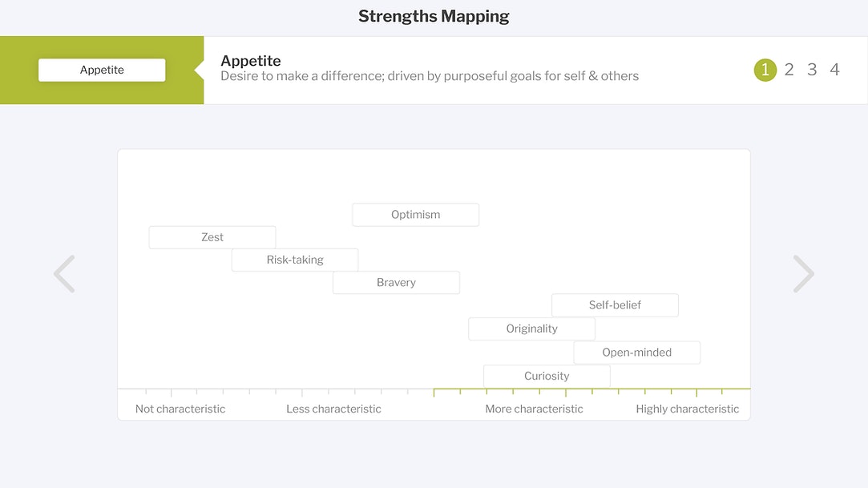Click the Strengths Mapping page title
868x488 pixels.
point(434,16)
